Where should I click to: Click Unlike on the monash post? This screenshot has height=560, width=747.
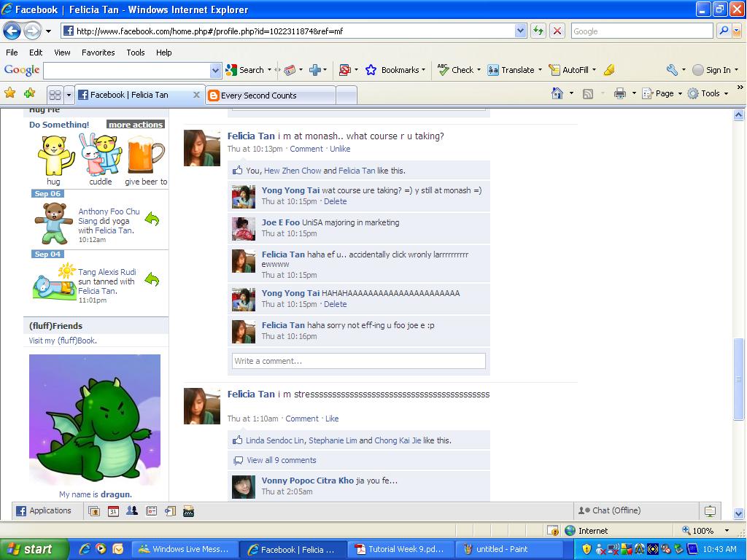pyautogui.click(x=340, y=149)
